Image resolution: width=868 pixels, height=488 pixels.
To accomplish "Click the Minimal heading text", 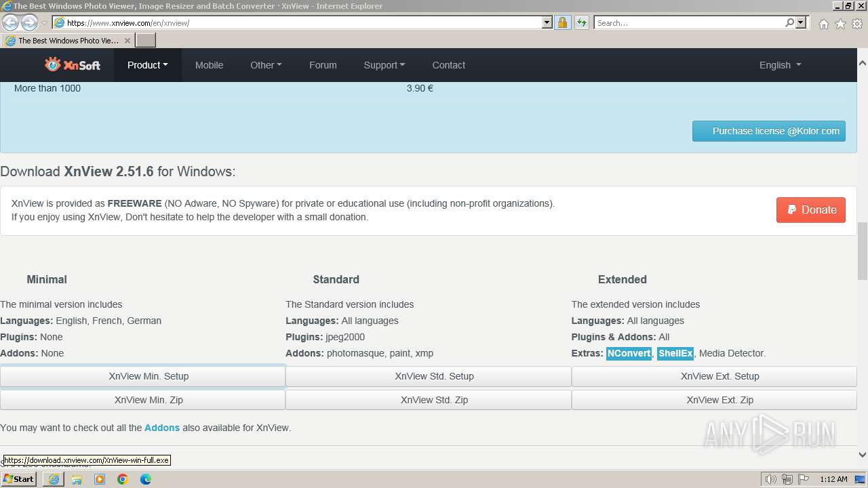I will coord(47,279).
